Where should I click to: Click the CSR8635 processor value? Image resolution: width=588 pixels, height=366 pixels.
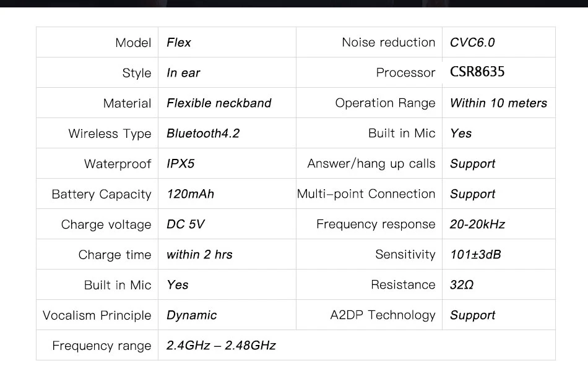point(477,72)
